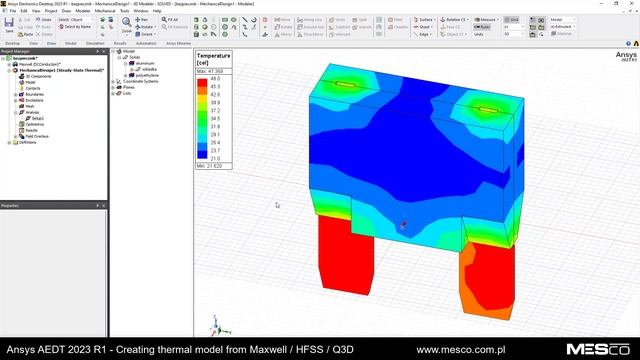Switch to the Desktop ribbon tab
This screenshot has width=640, height=360.
(x=12, y=43)
